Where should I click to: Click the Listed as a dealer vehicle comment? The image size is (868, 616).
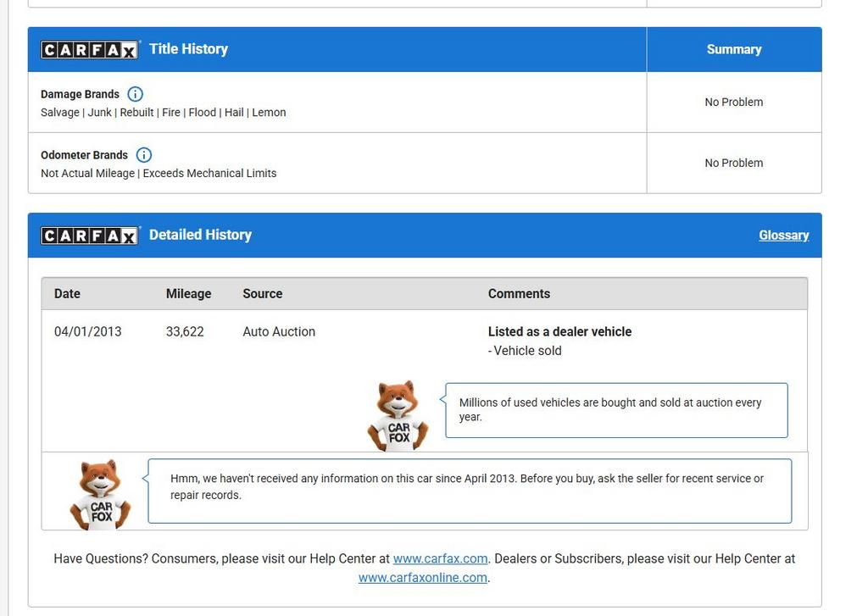559,331
